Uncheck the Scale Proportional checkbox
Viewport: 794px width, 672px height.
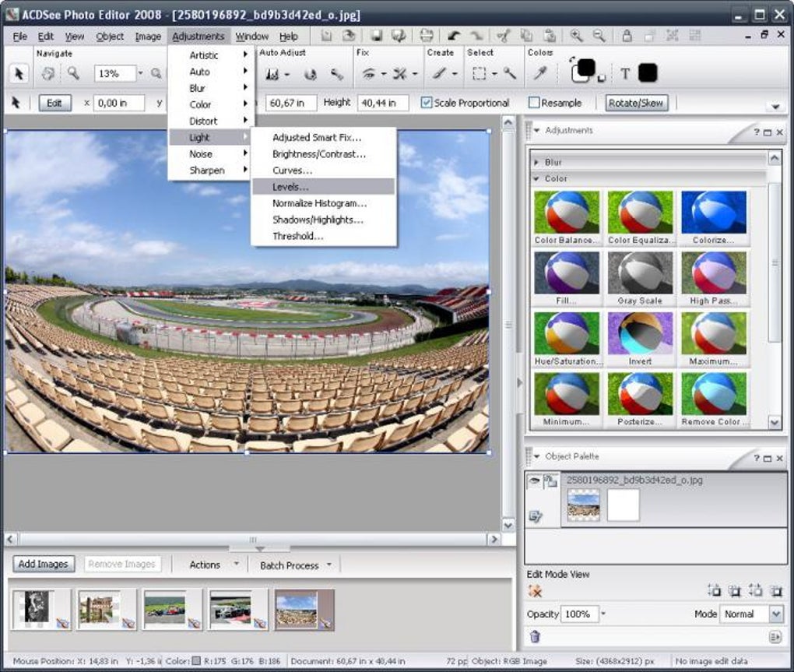tap(427, 102)
